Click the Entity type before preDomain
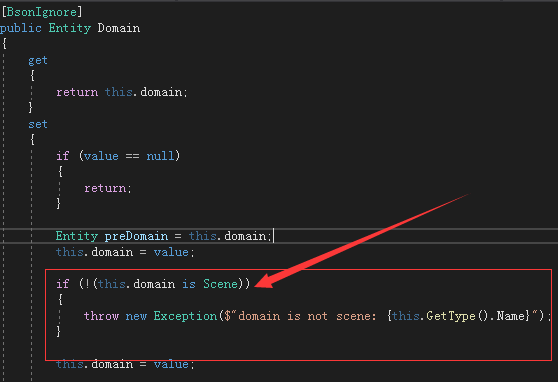 point(77,236)
